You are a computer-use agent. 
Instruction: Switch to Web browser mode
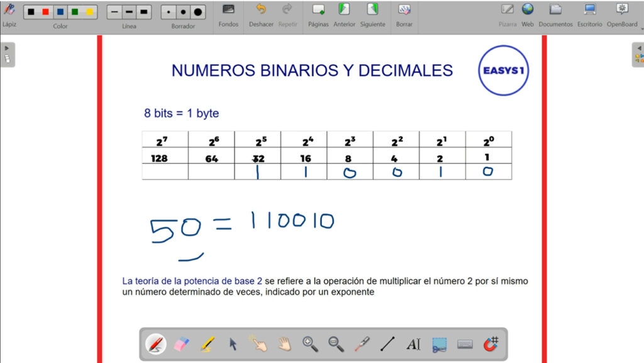point(527,14)
